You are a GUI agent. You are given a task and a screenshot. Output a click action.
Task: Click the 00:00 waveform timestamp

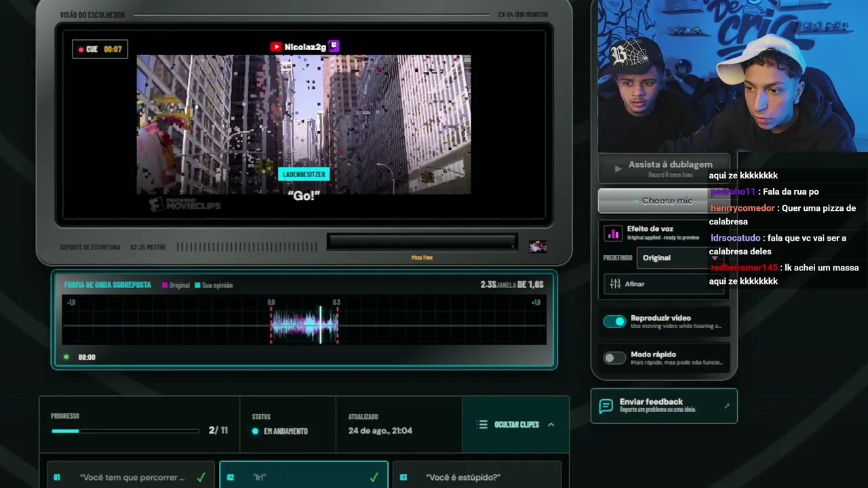[x=87, y=357]
